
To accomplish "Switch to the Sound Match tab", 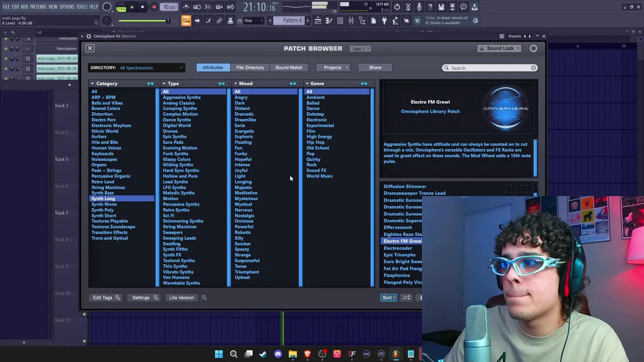I will [x=289, y=67].
